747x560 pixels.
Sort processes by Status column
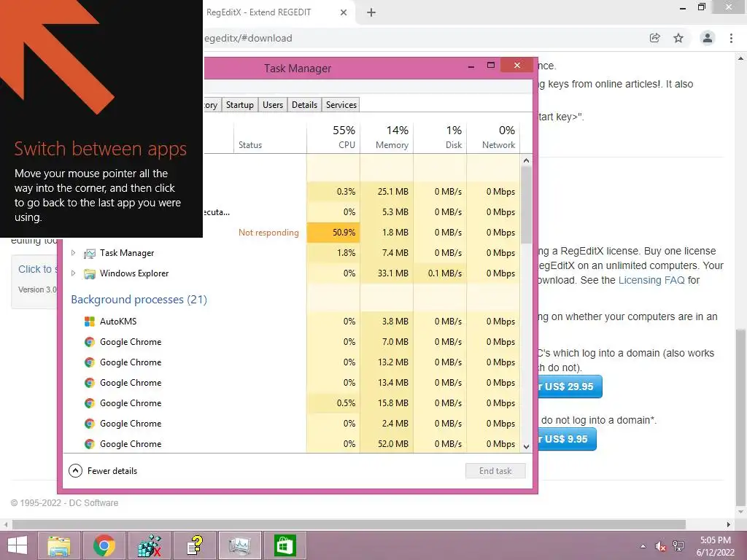click(x=270, y=137)
